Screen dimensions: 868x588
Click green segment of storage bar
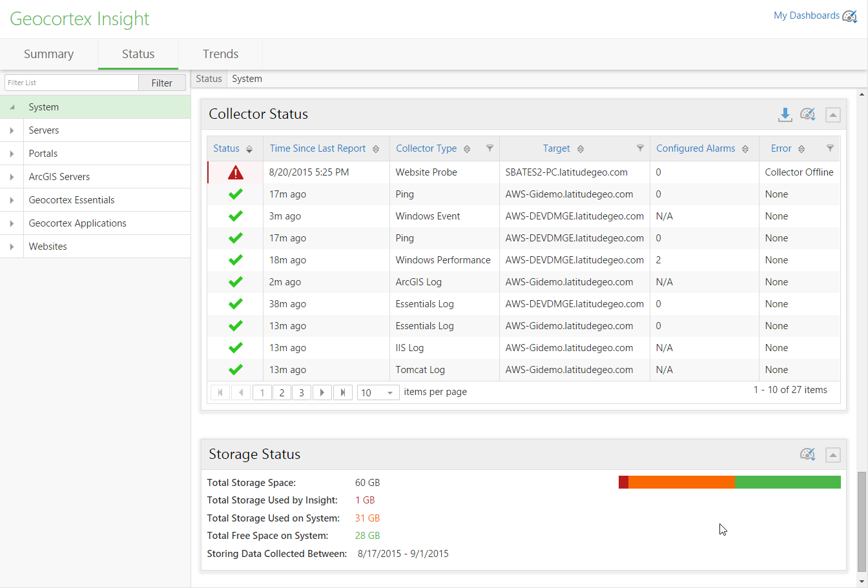pyautogui.click(x=787, y=482)
